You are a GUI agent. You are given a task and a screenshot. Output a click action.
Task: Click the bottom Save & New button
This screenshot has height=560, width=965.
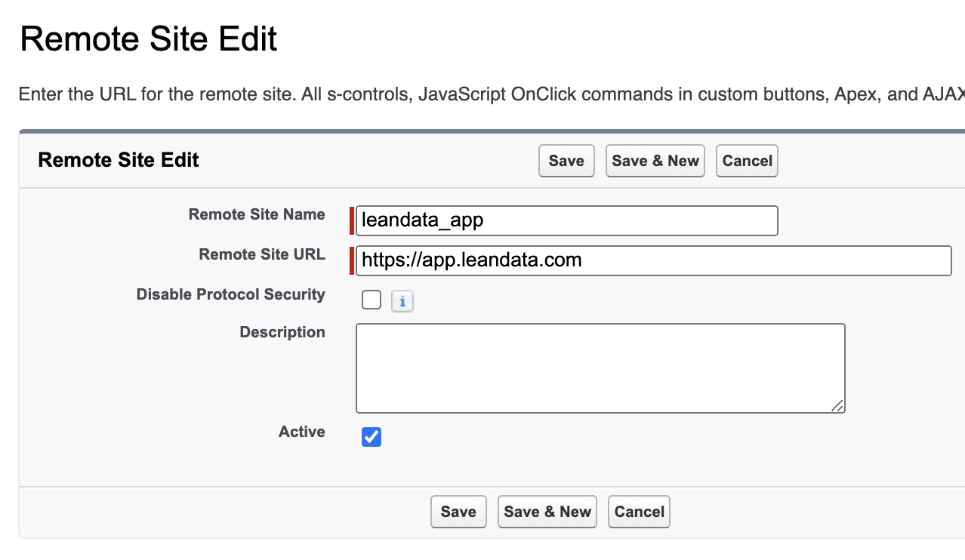(x=547, y=512)
